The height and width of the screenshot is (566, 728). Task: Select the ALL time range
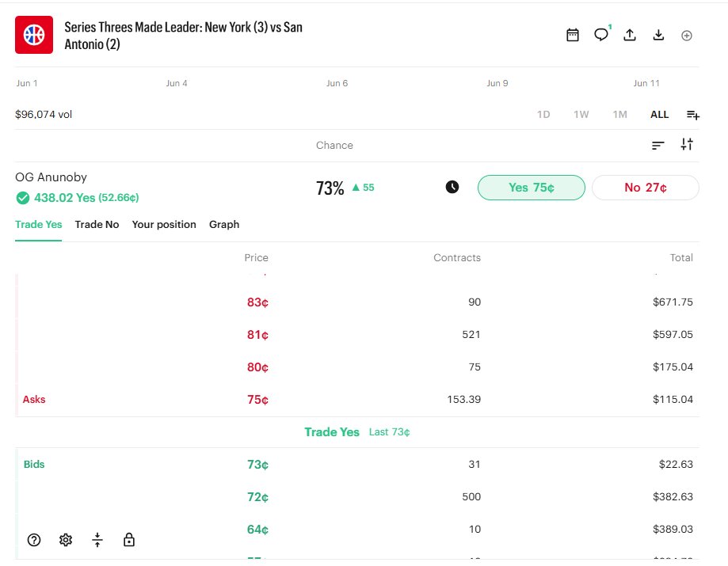tap(659, 115)
